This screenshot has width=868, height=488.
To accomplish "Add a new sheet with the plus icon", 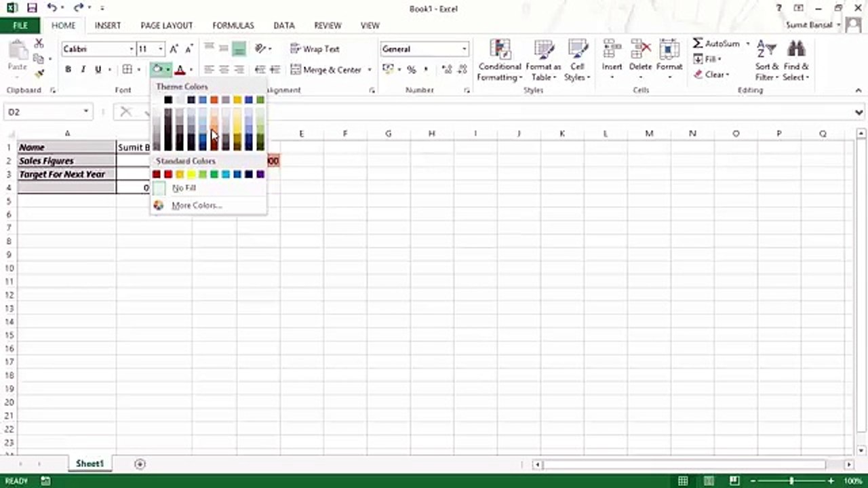I will [140, 464].
